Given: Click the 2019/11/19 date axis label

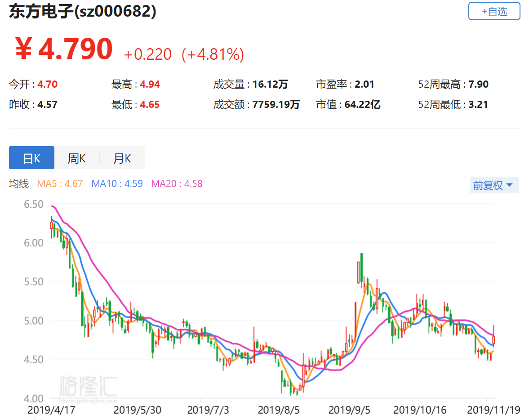Looking at the screenshot, I should [x=493, y=410].
